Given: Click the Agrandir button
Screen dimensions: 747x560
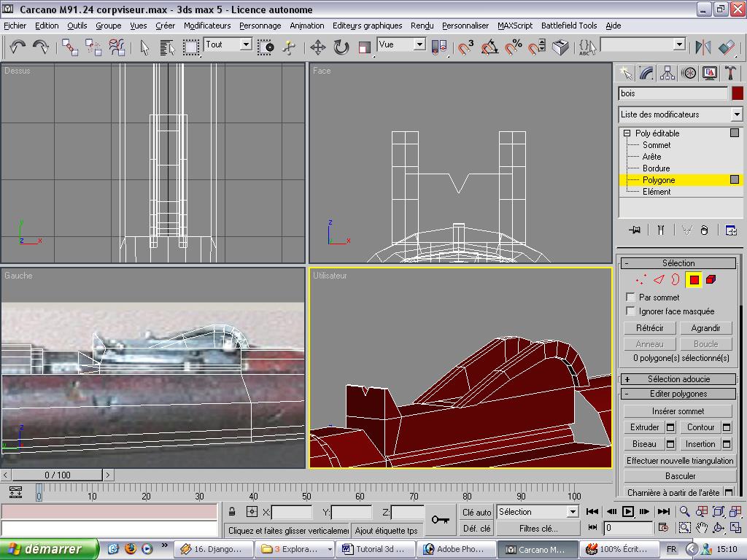Looking at the screenshot, I should (x=705, y=328).
